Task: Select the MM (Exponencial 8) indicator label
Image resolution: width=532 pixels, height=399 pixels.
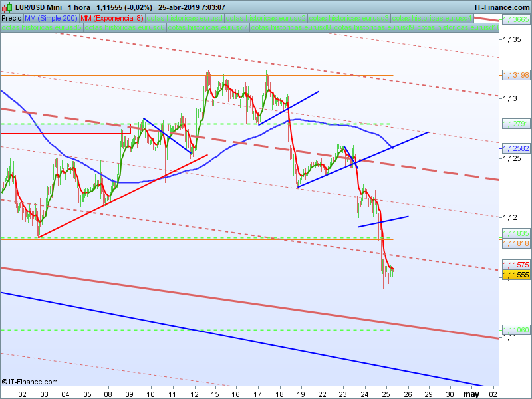Action: [x=112, y=19]
